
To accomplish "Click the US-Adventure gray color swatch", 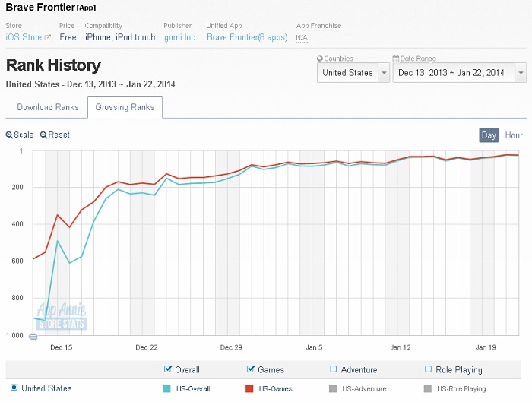I will pos(333,389).
